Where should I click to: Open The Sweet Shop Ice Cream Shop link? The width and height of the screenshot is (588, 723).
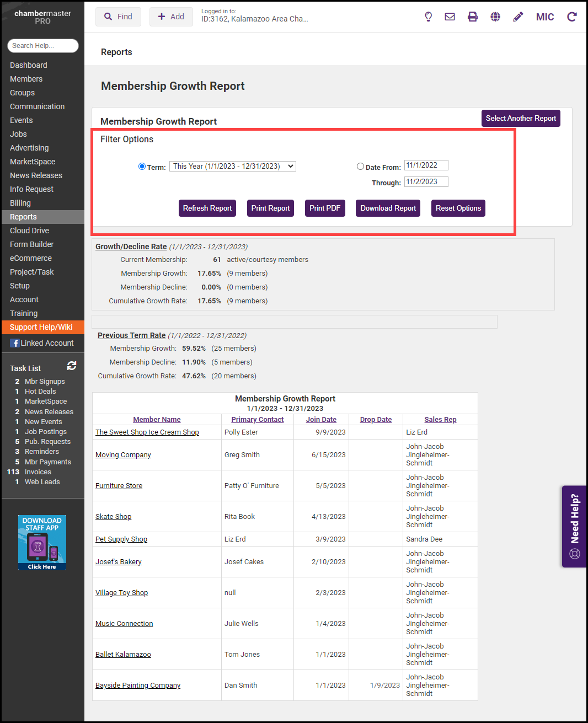pyautogui.click(x=147, y=432)
